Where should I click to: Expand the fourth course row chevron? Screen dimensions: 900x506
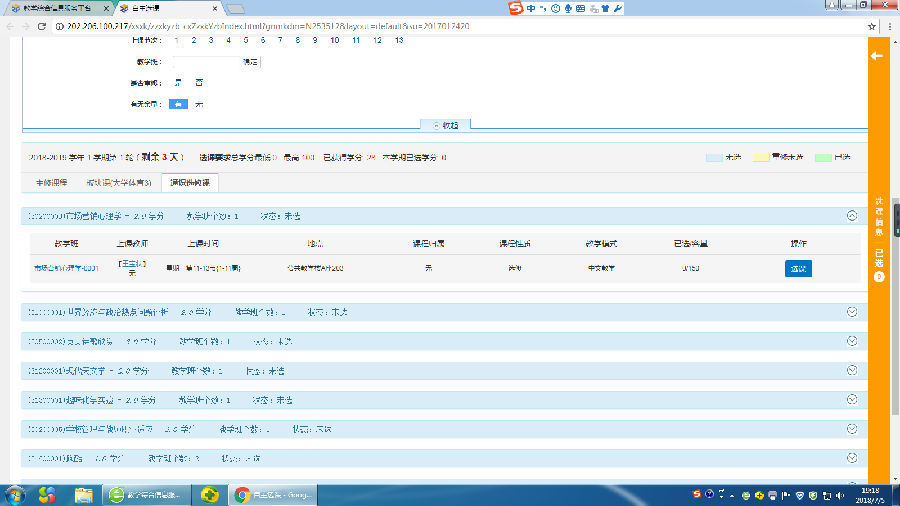852,370
